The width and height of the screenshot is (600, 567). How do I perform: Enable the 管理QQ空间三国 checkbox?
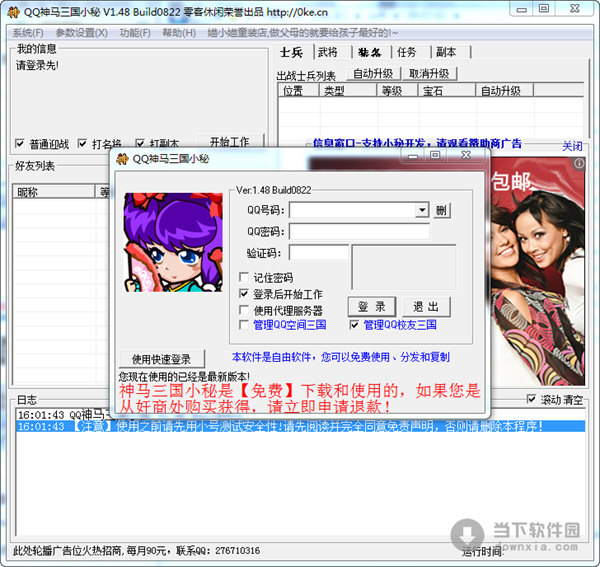tap(244, 325)
